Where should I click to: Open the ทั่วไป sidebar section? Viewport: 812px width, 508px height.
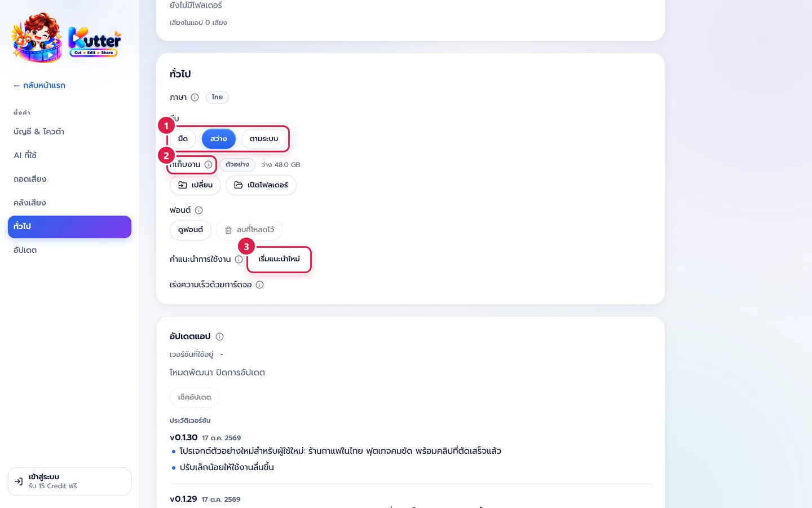click(69, 226)
